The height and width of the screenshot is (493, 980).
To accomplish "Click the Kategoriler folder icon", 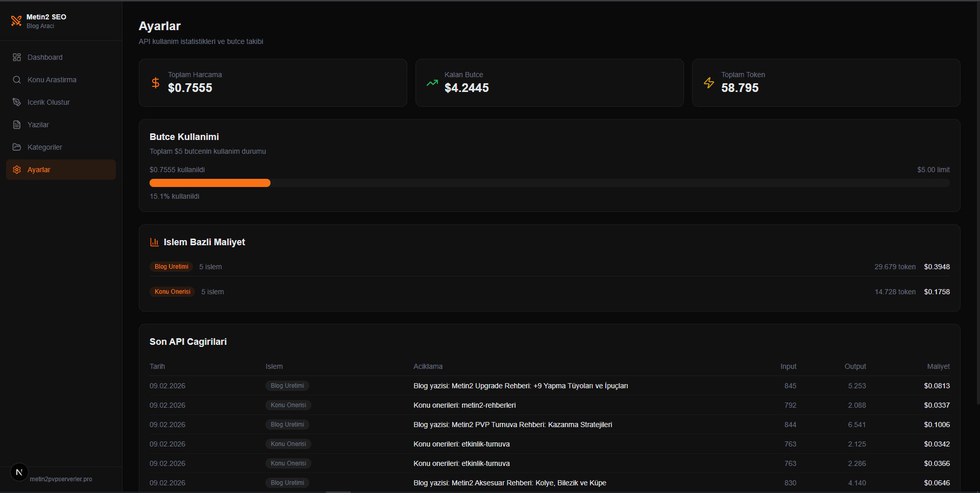I will point(17,147).
